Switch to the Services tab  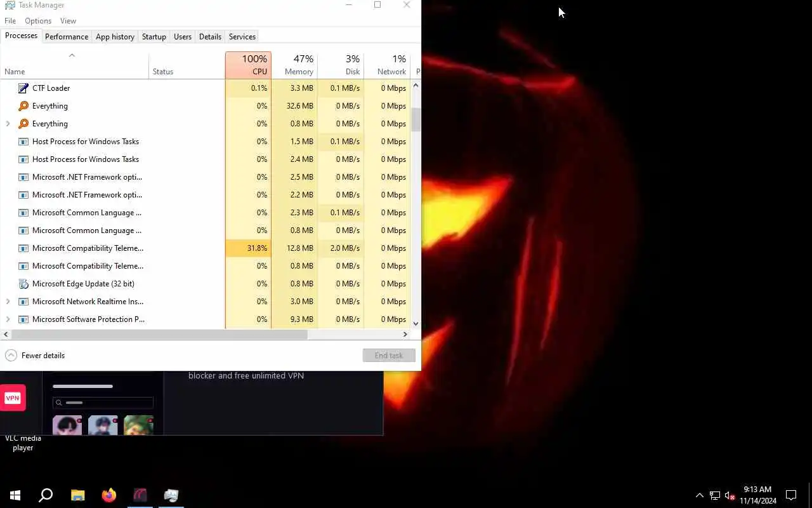point(242,37)
